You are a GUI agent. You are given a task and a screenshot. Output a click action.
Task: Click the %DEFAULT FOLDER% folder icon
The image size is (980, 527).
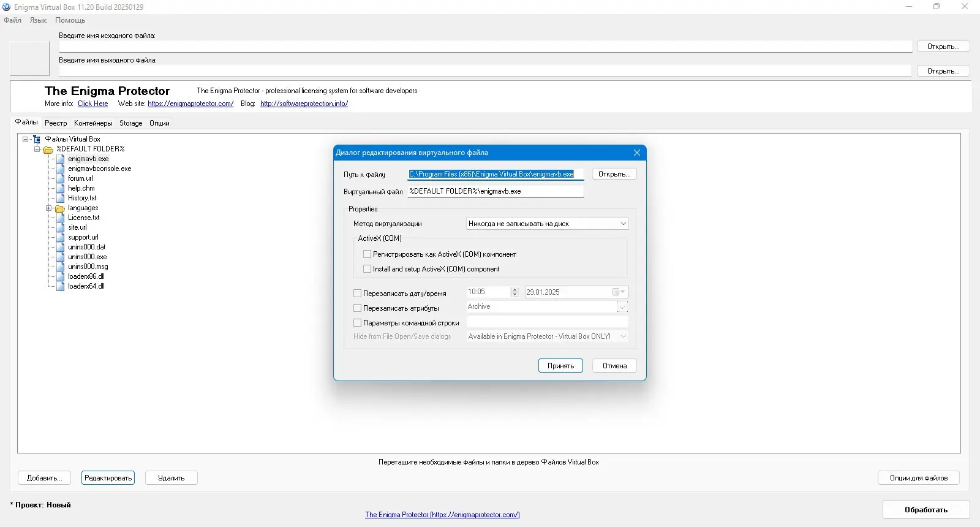(48, 150)
